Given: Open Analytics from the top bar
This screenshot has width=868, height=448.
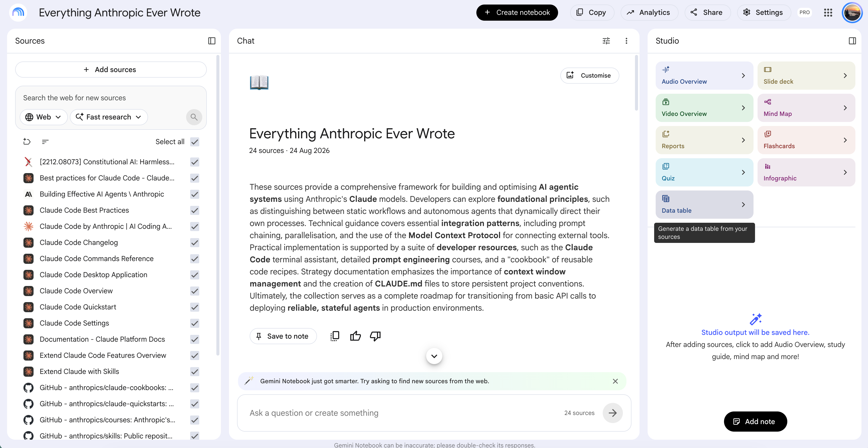Looking at the screenshot, I should (x=649, y=12).
